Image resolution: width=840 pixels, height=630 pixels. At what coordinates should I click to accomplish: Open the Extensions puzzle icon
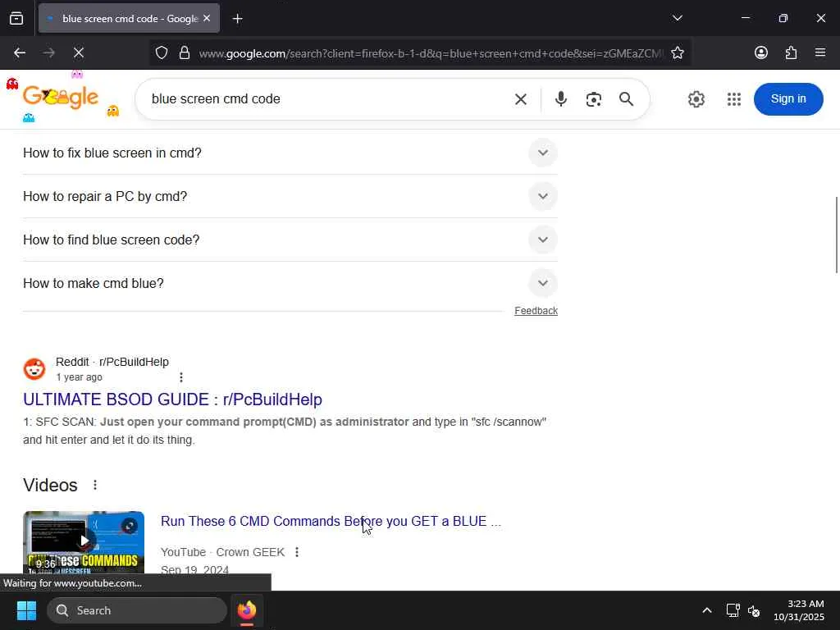(791, 52)
